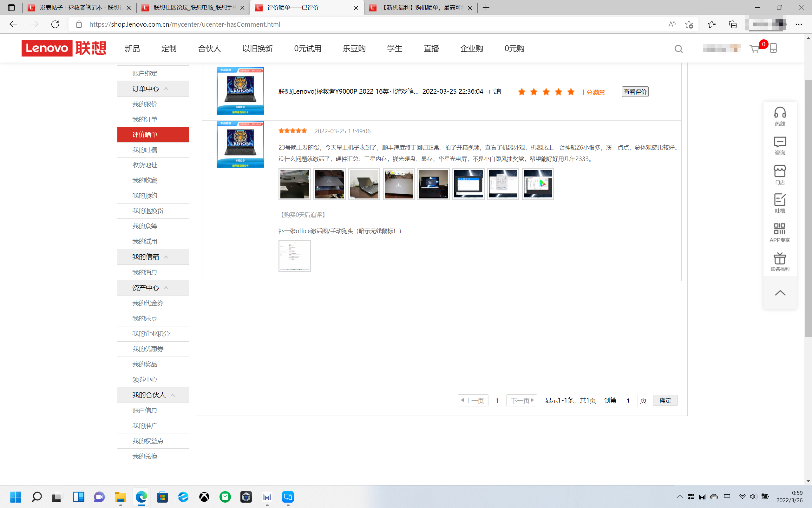This screenshot has width=812, height=508.
Task: Open the browser favorites list icon
Action: coord(712,24)
